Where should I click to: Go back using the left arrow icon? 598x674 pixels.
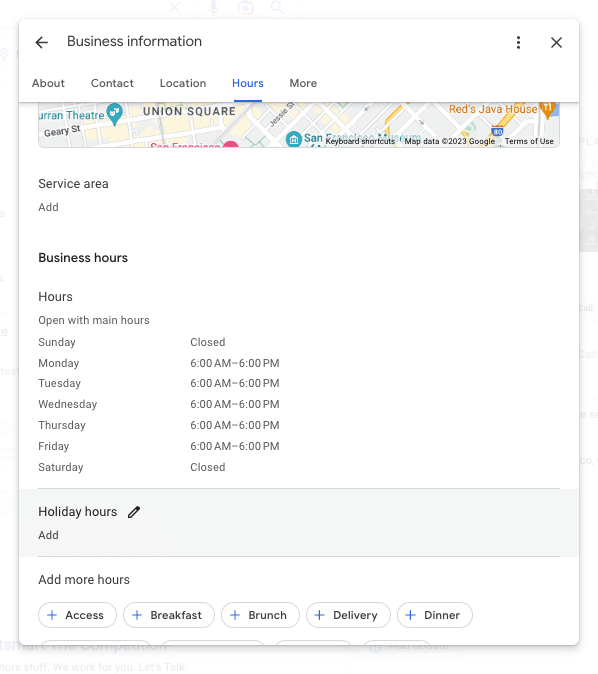pyautogui.click(x=42, y=42)
